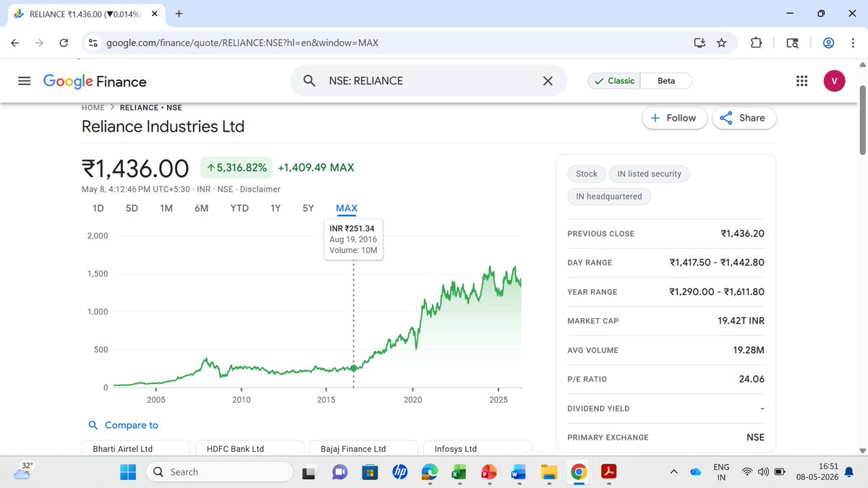Open a new browser tab with plus
868x488 pixels.
pyautogui.click(x=179, y=13)
